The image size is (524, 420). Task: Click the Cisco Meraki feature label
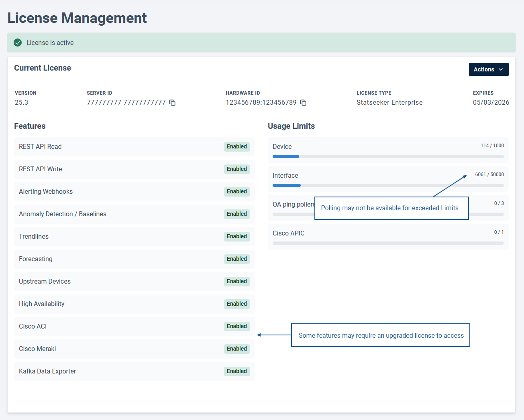click(x=37, y=349)
